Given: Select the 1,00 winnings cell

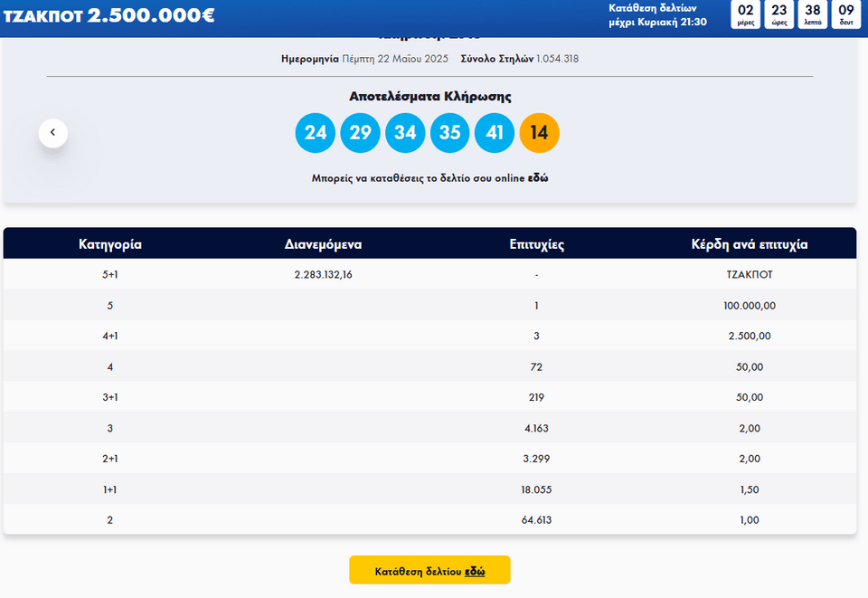Looking at the screenshot, I should (x=750, y=520).
